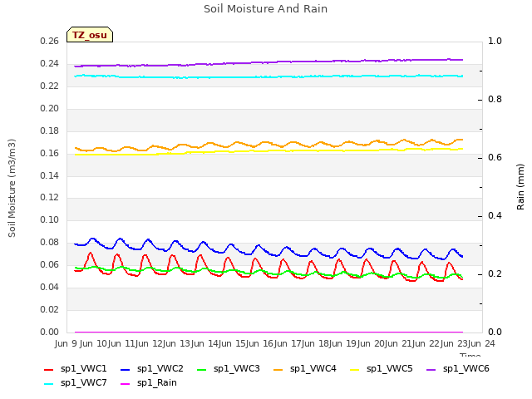Click the 0.4 right axis value
The image size is (532, 399).
[x=495, y=216]
